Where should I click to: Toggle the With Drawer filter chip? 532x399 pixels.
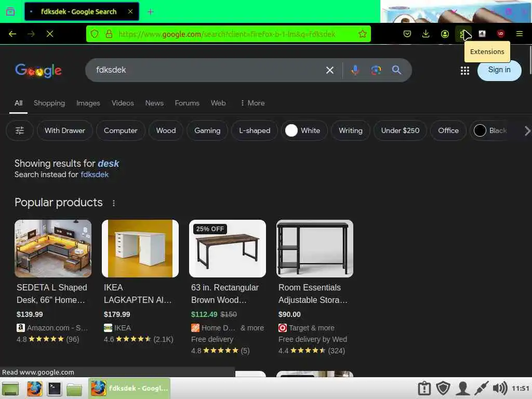click(x=65, y=130)
